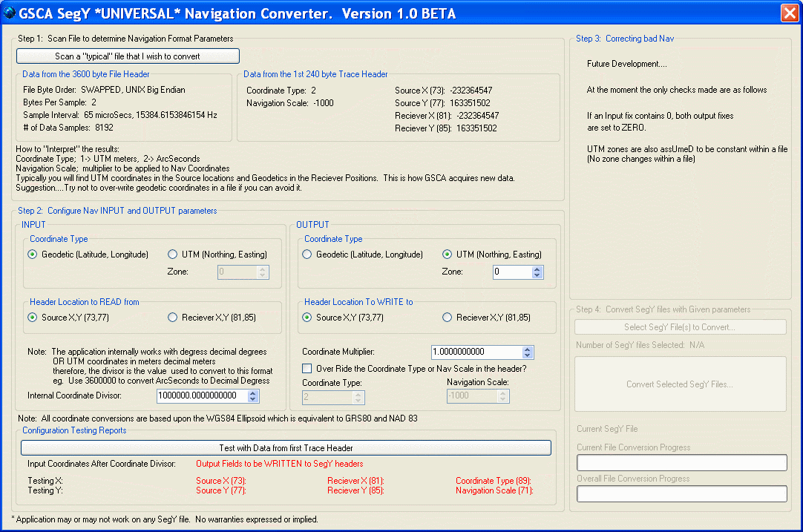Click Source X (73) value -232364547
803x532 pixels.
click(471, 90)
